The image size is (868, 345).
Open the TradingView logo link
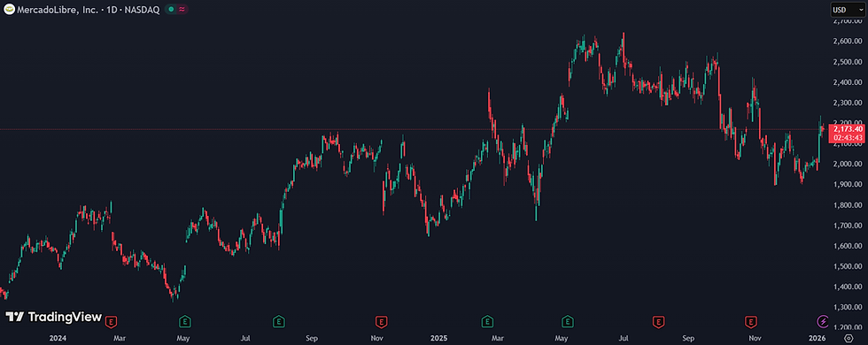[54, 317]
